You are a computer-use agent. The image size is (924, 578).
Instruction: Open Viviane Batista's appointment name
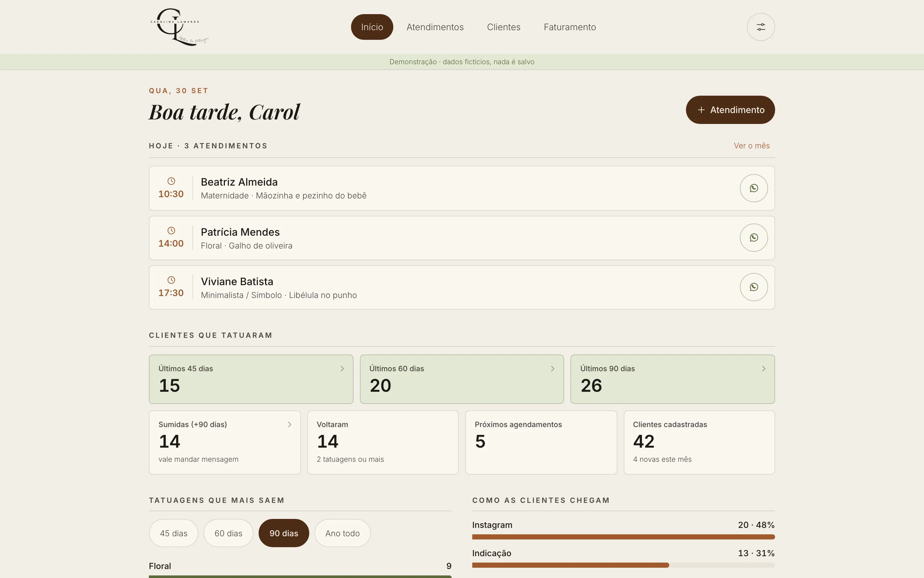237,282
